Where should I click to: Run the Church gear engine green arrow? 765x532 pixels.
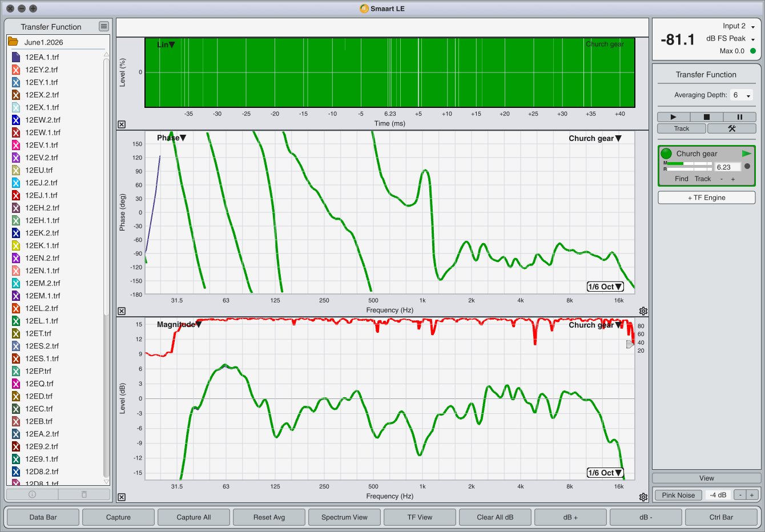coord(746,154)
